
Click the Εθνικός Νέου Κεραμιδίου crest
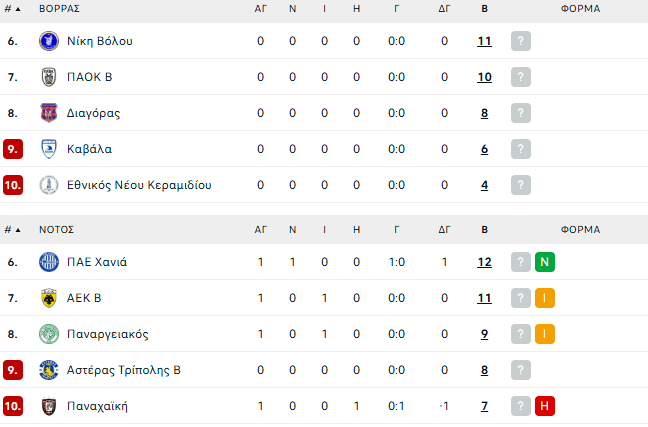point(48,185)
